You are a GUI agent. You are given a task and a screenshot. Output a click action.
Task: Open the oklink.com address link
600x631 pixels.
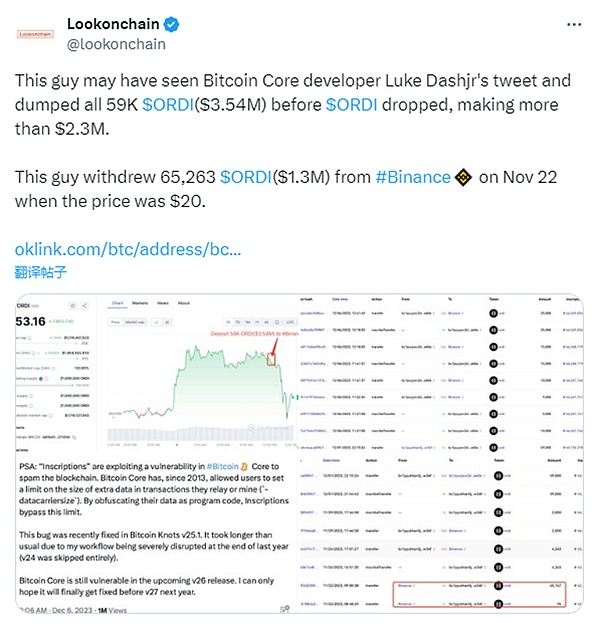click(127, 248)
